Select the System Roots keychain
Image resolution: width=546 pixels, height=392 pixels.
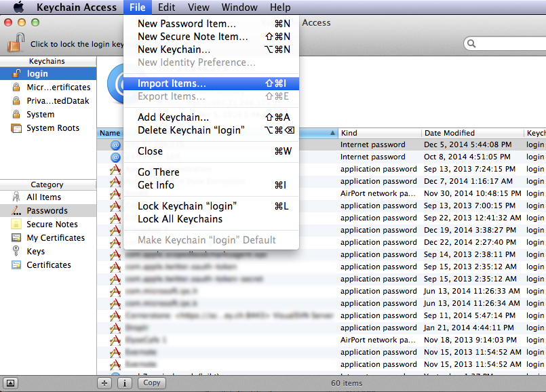48,128
